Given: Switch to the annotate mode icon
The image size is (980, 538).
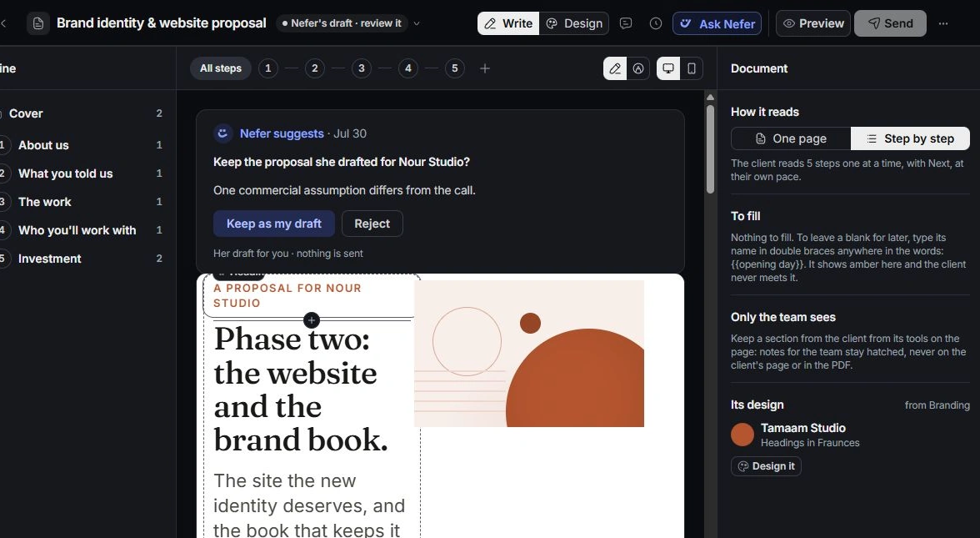Looking at the screenshot, I should (638, 68).
